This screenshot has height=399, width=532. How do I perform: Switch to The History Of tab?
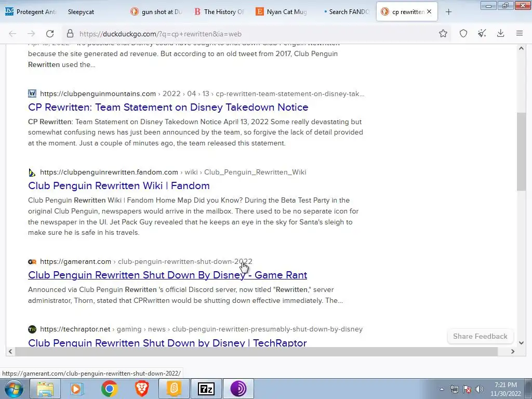pos(220,11)
